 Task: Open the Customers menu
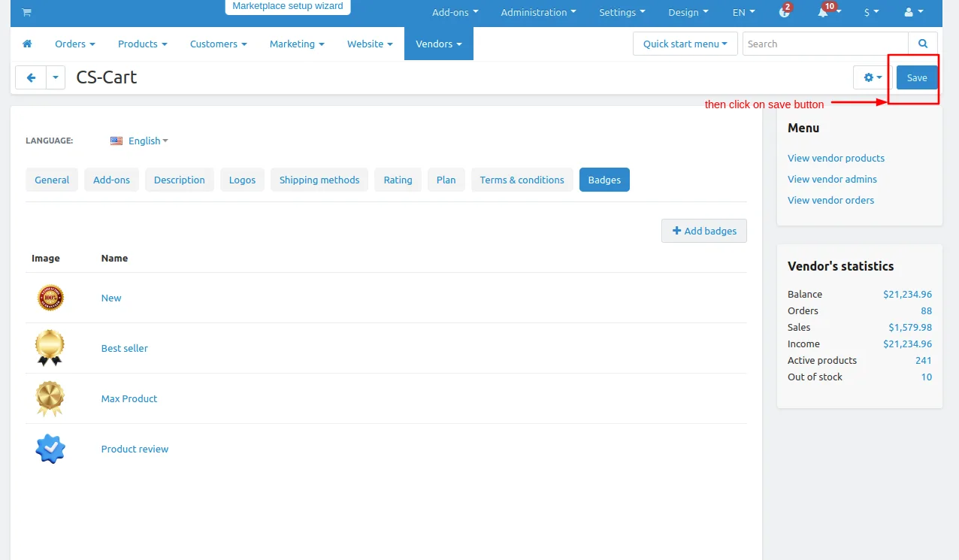pos(219,44)
